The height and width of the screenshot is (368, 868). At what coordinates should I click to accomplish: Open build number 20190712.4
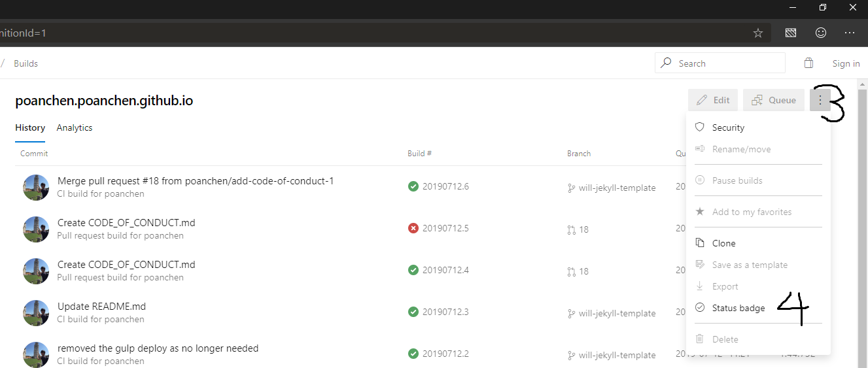[445, 270]
